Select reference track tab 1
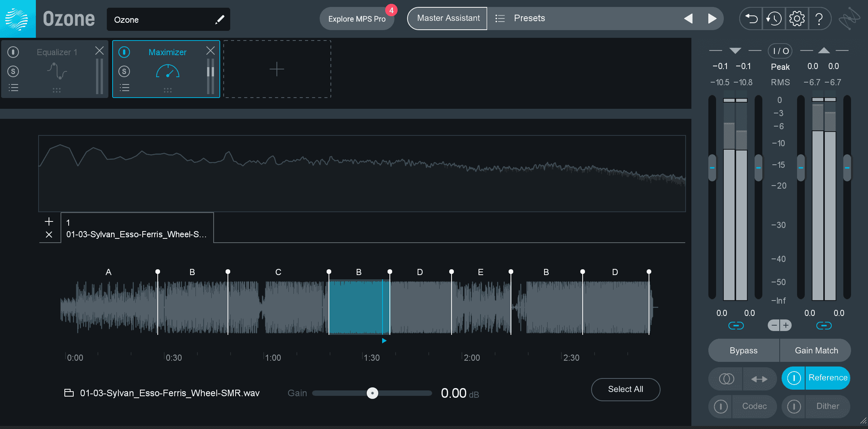 pyautogui.click(x=137, y=228)
